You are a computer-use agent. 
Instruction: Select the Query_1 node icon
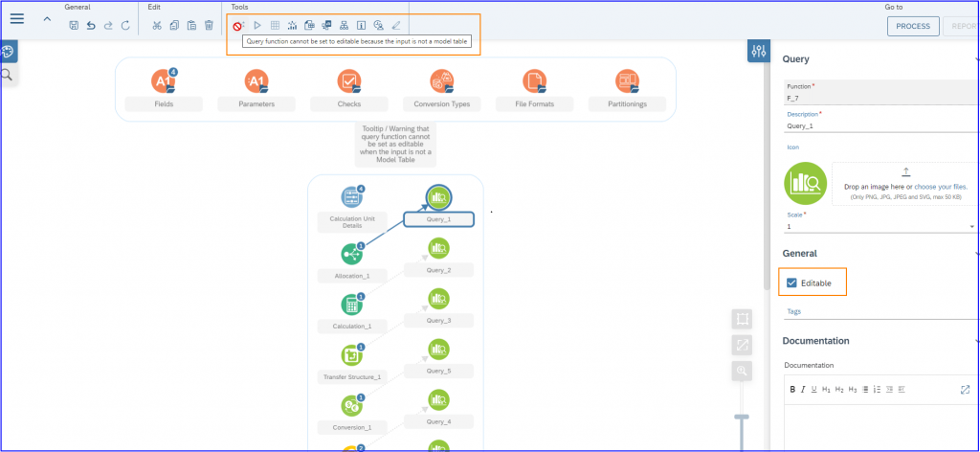438,197
